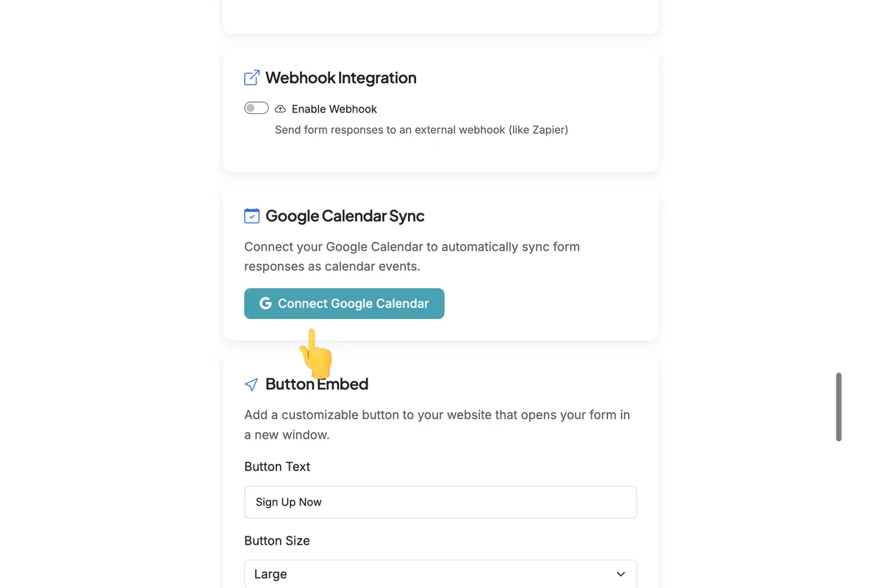Open the Button Size dropdown showing Large
882x588 pixels.
440,574
